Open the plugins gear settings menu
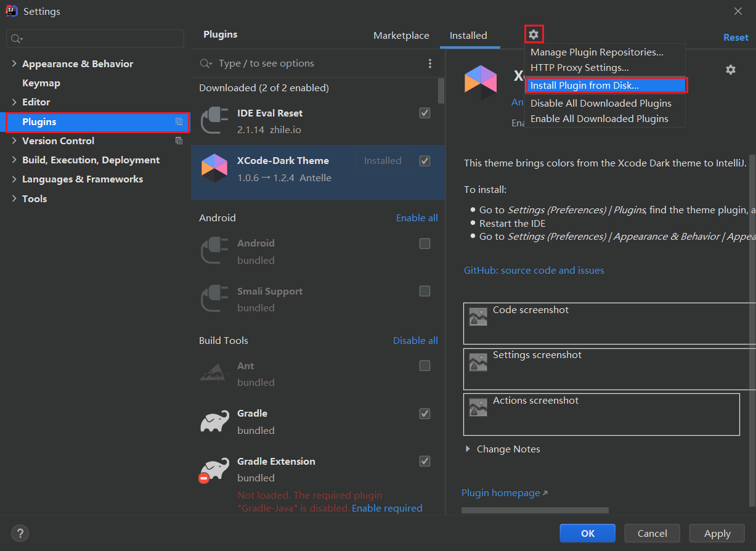756x551 pixels. click(534, 35)
